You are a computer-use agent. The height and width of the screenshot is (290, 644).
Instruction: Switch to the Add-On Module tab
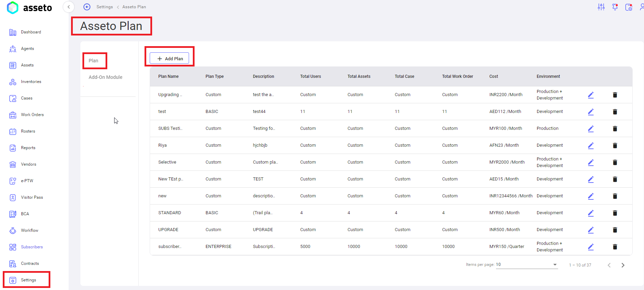(105, 77)
